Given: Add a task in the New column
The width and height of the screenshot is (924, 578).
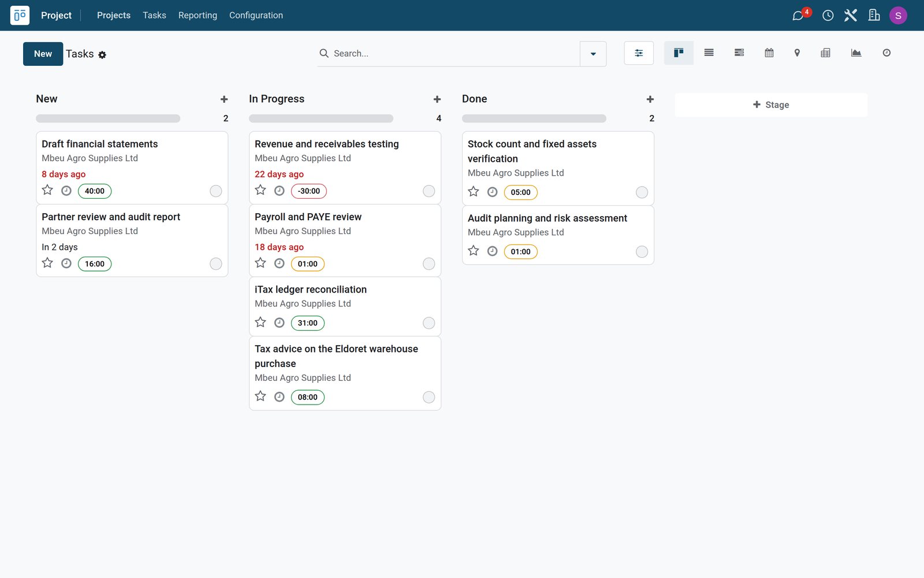Looking at the screenshot, I should click(x=224, y=99).
